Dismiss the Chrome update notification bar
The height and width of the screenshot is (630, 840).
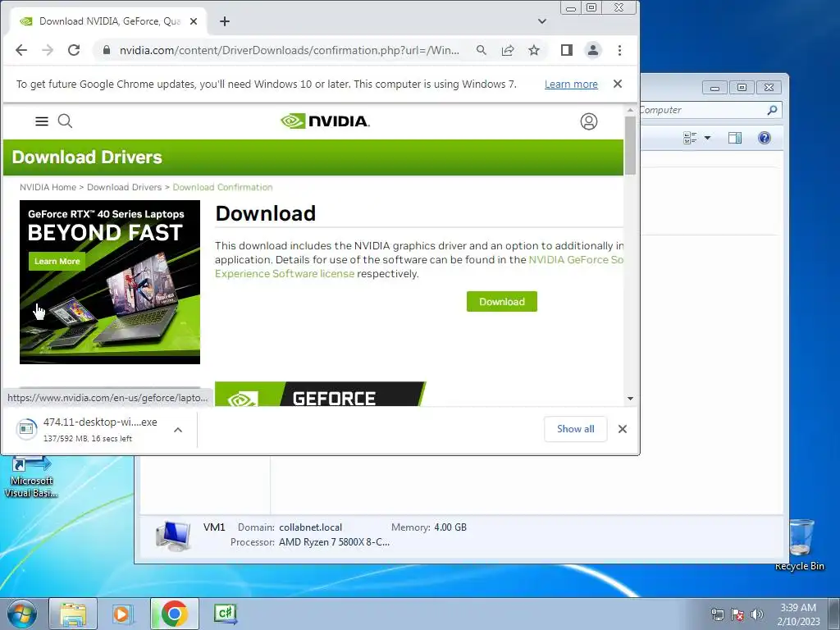point(618,84)
